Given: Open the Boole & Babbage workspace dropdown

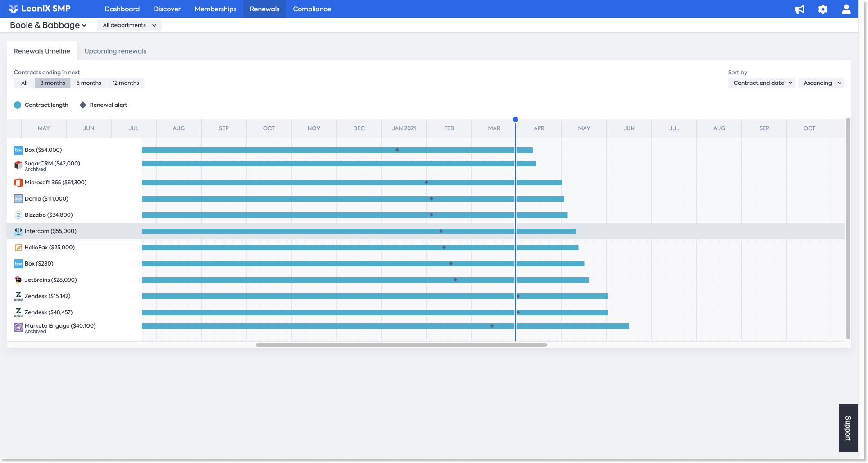Looking at the screenshot, I should tap(48, 25).
